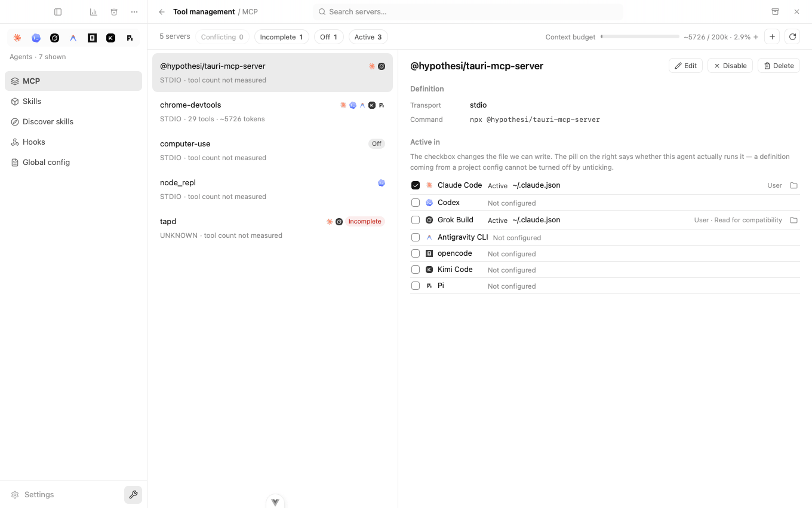Select the node_repl server
Image resolution: width=812 pixels, height=508 pixels.
point(272,189)
